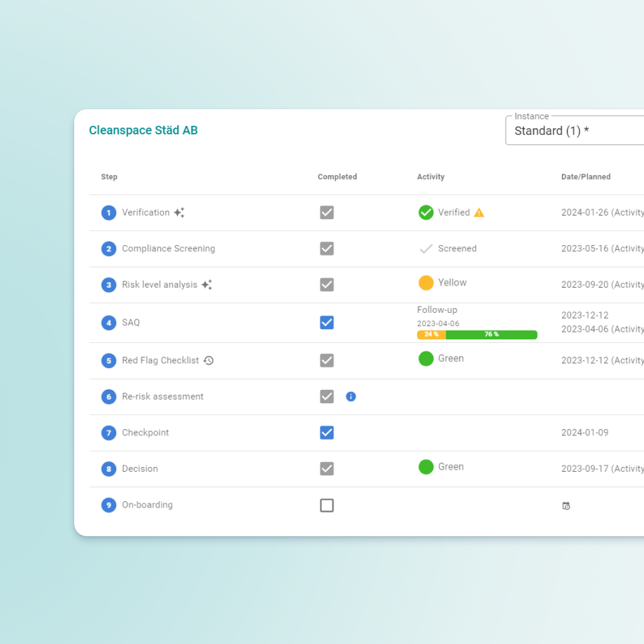Click the 2023-09-20 date in Risk level row
This screenshot has height=644, width=644.
(x=585, y=285)
